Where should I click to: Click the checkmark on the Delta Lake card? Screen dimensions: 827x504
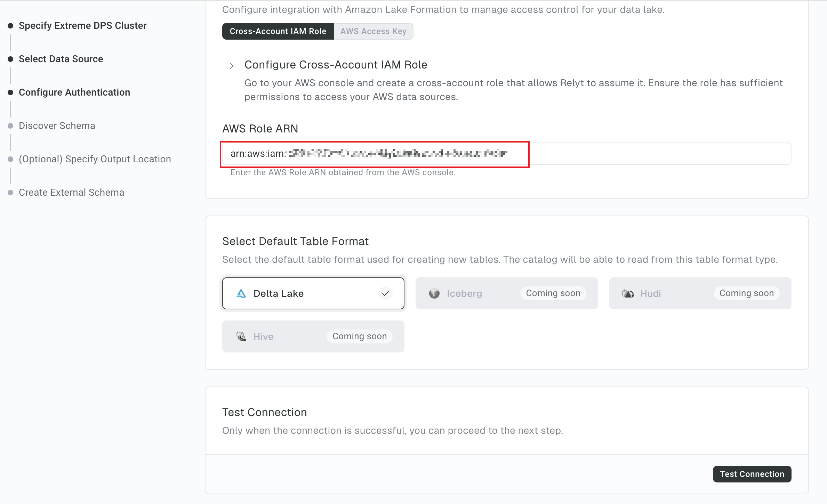click(385, 293)
